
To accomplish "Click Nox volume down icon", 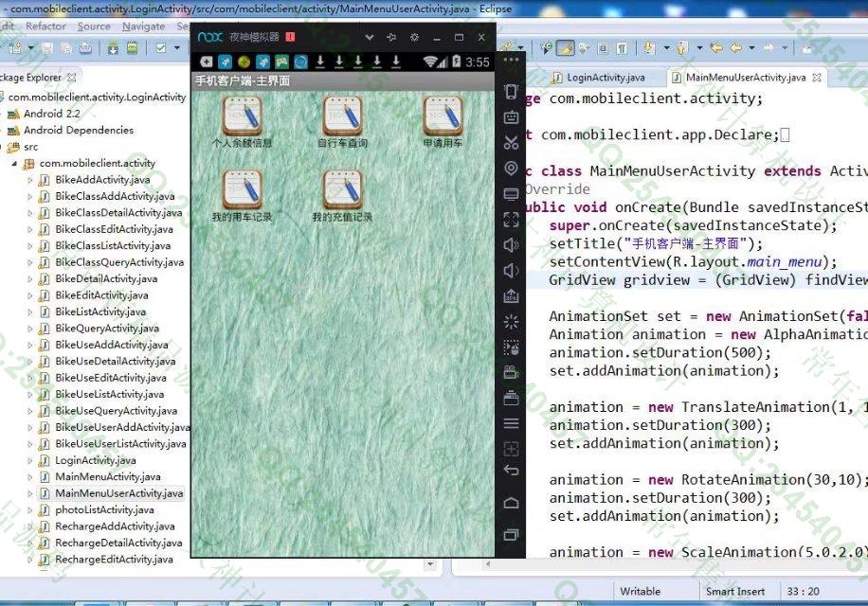I will click(x=510, y=271).
